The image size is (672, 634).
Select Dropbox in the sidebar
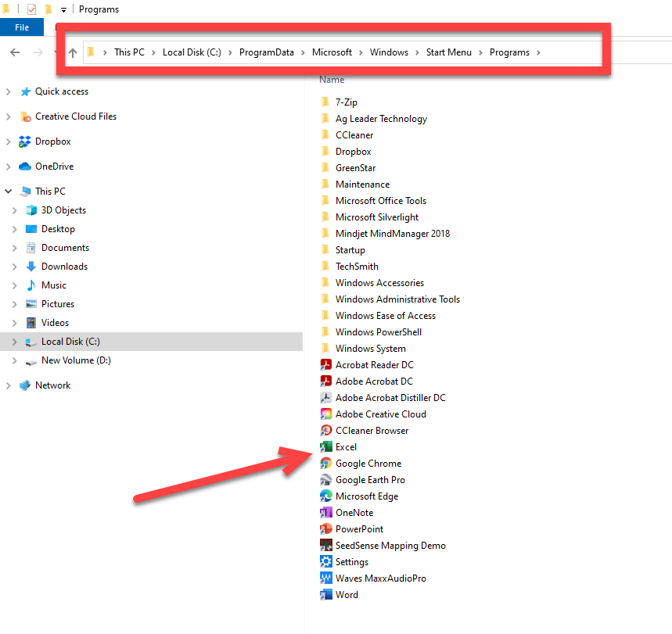(54, 141)
